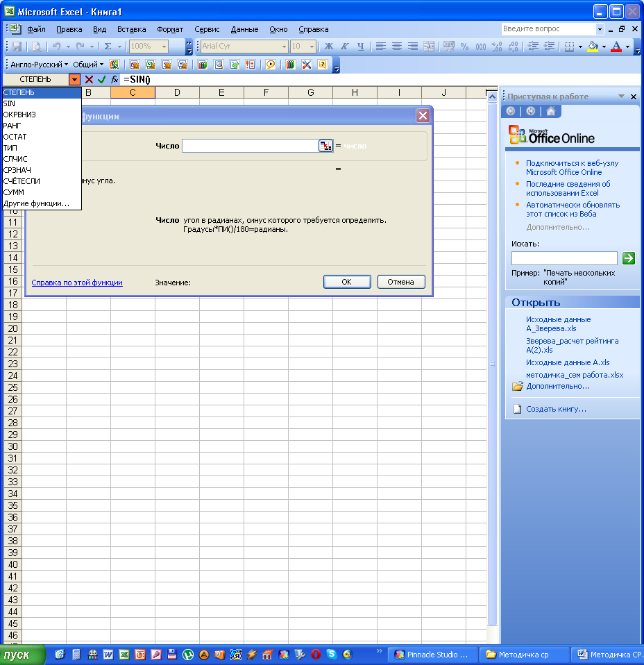Viewport: 644px width, 665px height.
Task: Align cell text right
Action: pos(412,47)
